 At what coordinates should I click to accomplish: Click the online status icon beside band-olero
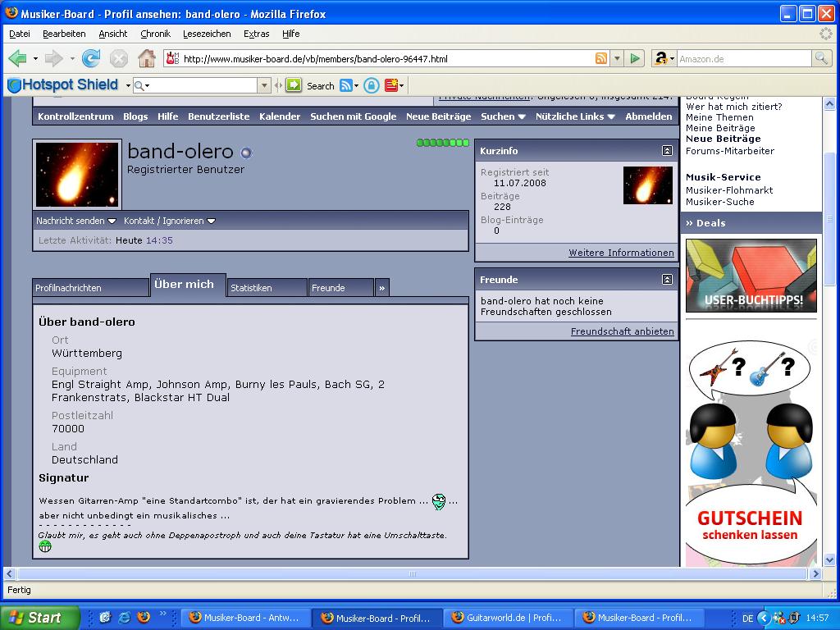pos(246,153)
